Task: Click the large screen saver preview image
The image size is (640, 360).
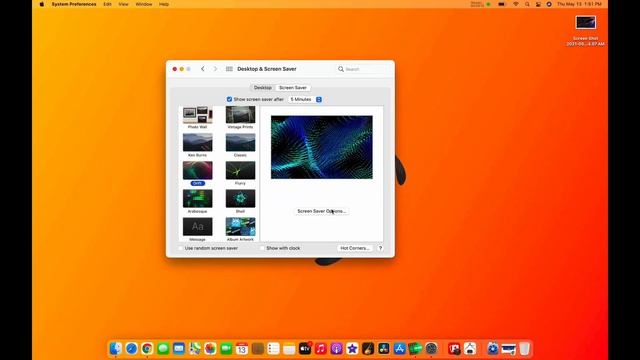Action: pyautogui.click(x=322, y=147)
